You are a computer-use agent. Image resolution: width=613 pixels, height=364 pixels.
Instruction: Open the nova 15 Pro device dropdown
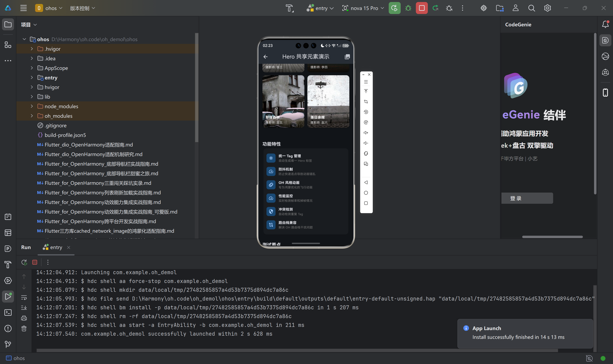363,8
